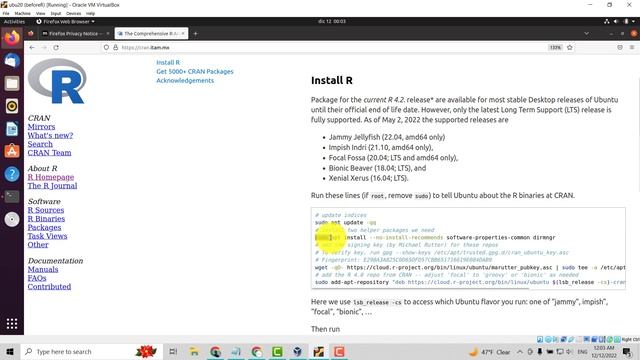The width and height of the screenshot is (640, 360).
Task: Open VirtualBox icon on Windows taskbar
Action: (x=298, y=351)
